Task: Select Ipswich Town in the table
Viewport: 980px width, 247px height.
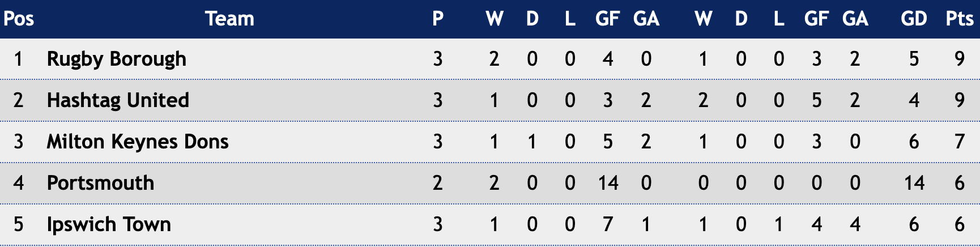Action: pos(109,224)
